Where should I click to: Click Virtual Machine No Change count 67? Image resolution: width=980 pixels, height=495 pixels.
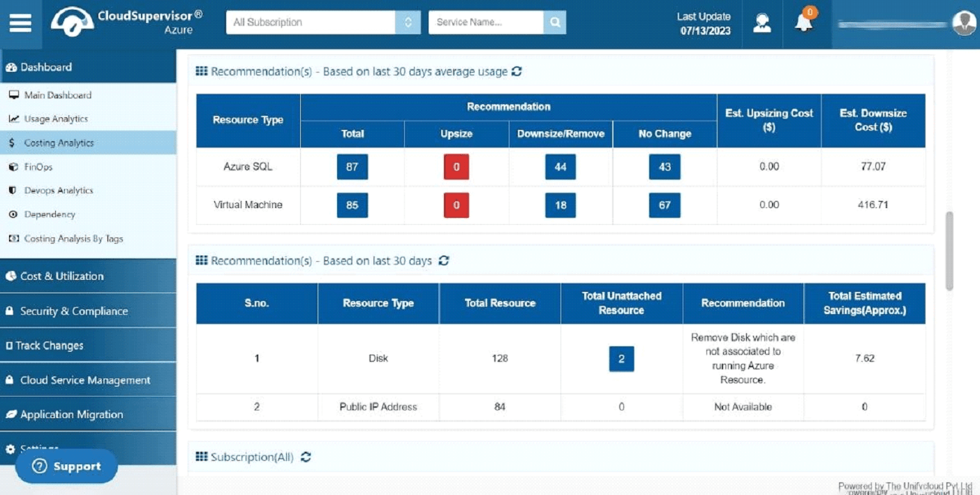(665, 205)
